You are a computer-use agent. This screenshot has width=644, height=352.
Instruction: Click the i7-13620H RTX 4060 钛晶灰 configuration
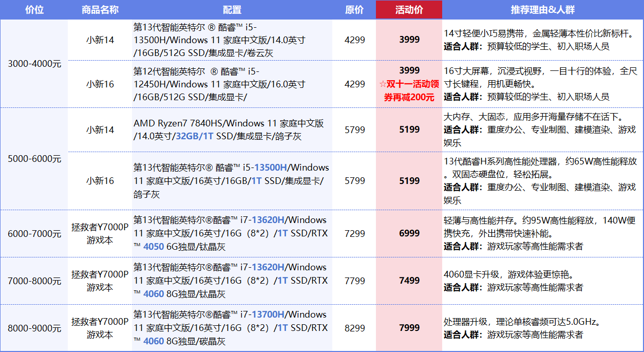tap(232, 281)
